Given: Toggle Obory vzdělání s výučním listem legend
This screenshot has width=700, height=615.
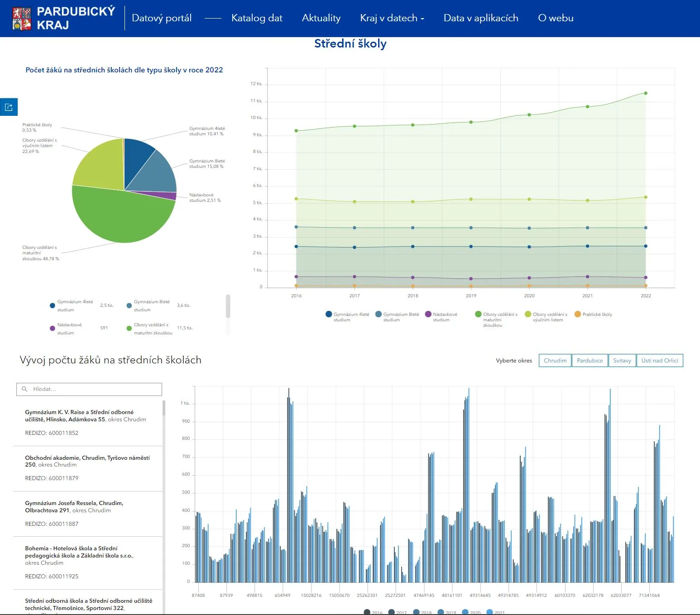Looking at the screenshot, I should tap(546, 317).
